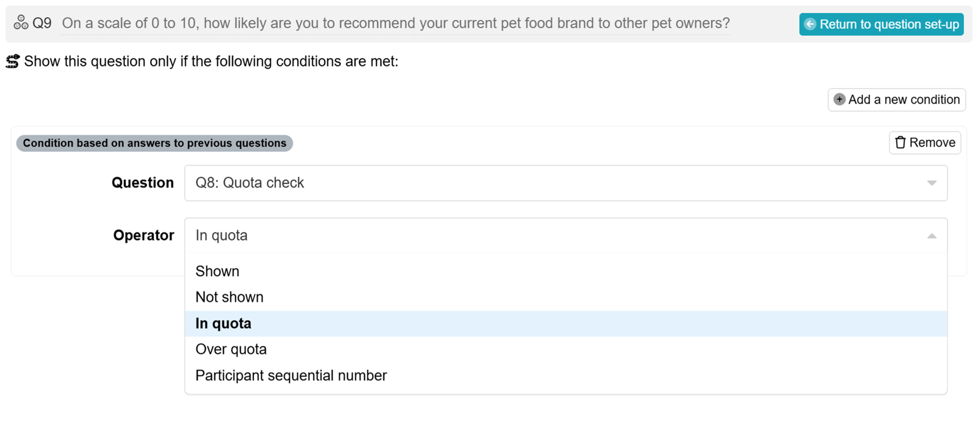Choose the highlighted 'In quota' option

(x=223, y=323)
